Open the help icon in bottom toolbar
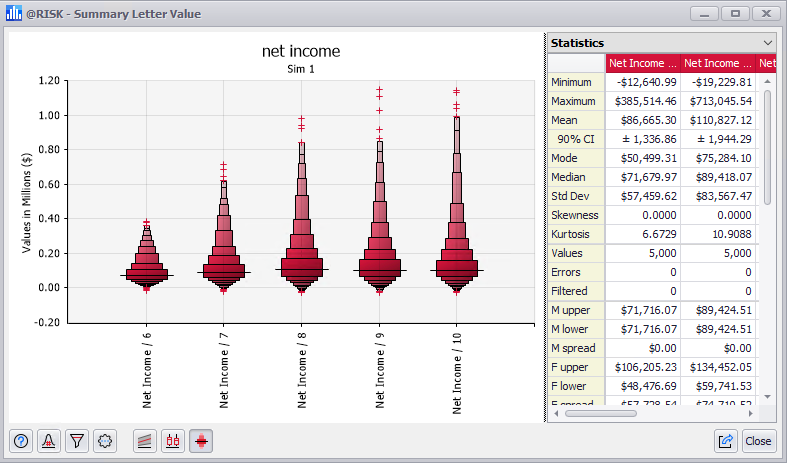The width and height of the screenshot is (787, 463). tap(21, 440)
